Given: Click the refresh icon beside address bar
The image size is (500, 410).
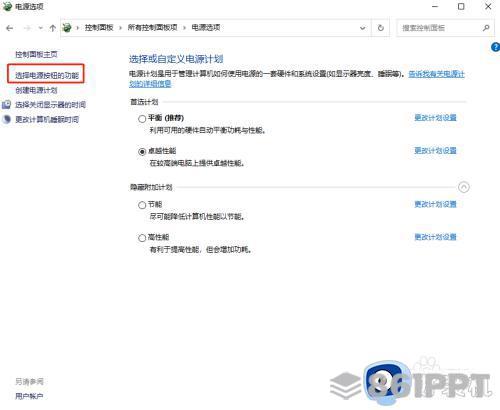Looking at the screenshot, I should [x=381, y=28].
